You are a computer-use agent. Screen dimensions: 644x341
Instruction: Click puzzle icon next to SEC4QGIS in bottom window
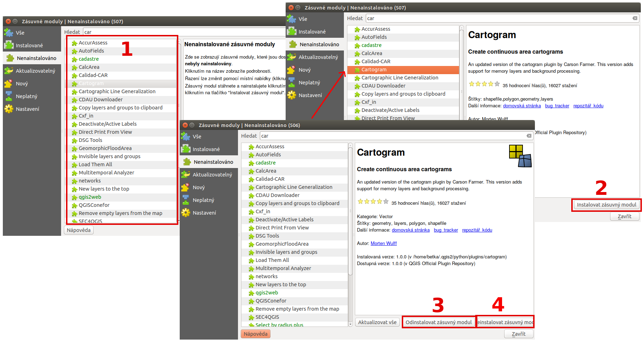tap(251, 317)
